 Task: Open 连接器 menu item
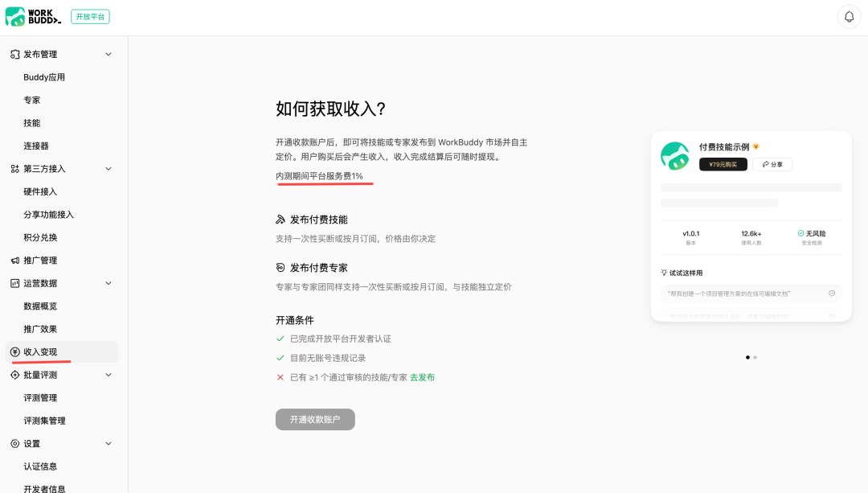click(x=36, y=146)
